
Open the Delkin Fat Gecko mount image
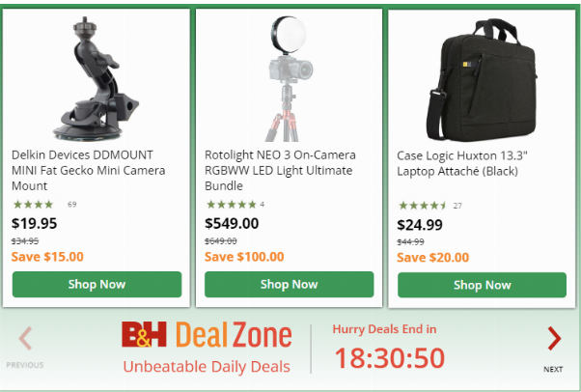pyautogui.click(x=96, y=78)
